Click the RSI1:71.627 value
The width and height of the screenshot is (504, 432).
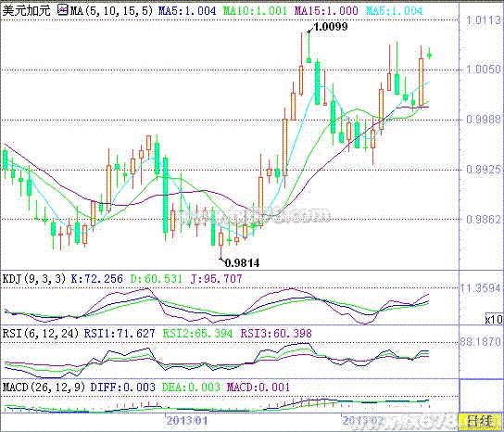tap(120, 333)
